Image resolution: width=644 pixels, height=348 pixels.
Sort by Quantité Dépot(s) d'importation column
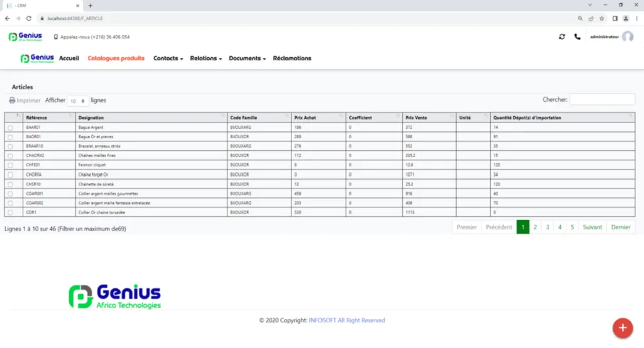pos(562,117)
